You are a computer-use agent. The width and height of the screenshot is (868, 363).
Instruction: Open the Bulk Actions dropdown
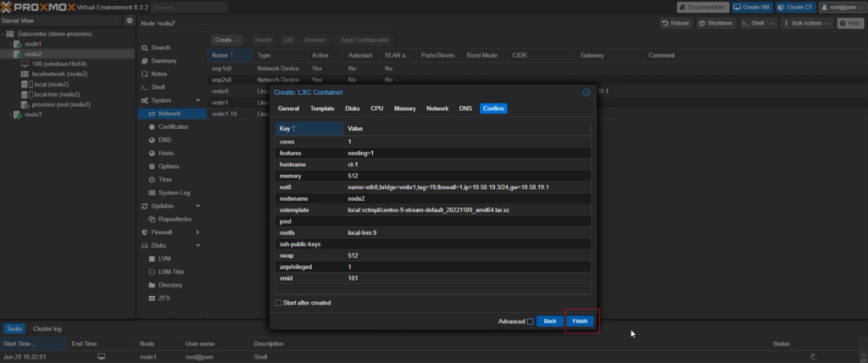pyautogui.click(x=807, y=23)
